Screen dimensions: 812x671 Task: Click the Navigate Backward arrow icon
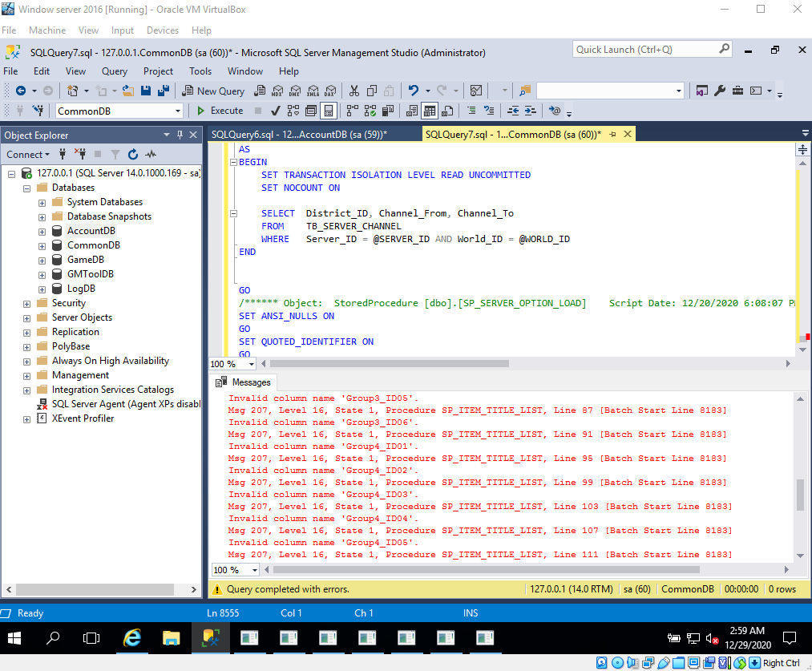point(21,91)
